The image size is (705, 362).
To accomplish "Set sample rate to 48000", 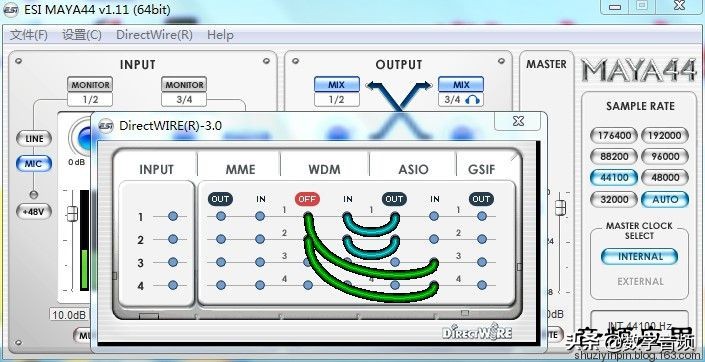I will coord(665,177).
